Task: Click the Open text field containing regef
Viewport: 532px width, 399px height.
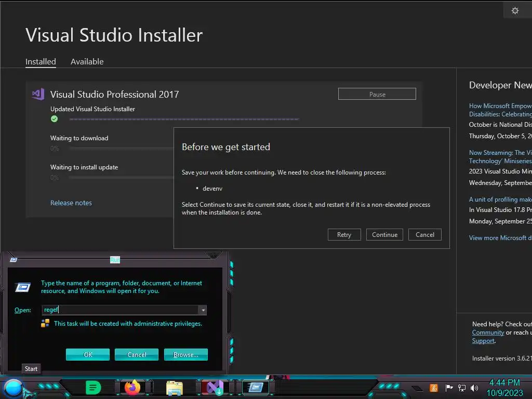Action: click(120, 310)
